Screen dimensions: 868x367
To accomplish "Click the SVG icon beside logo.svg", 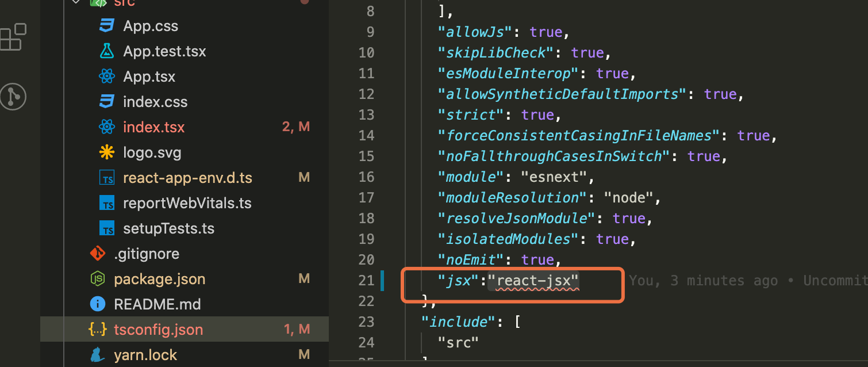I will (x=107, y=152).
